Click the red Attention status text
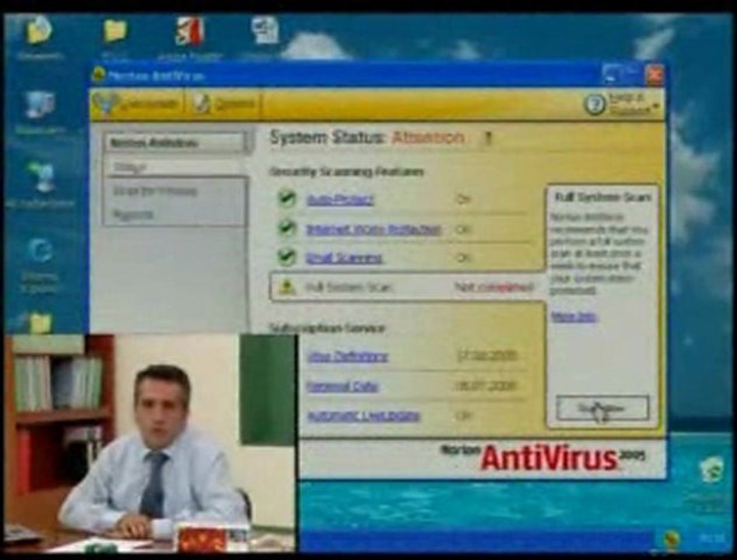The image size is (737, 560). pos(428,138)
